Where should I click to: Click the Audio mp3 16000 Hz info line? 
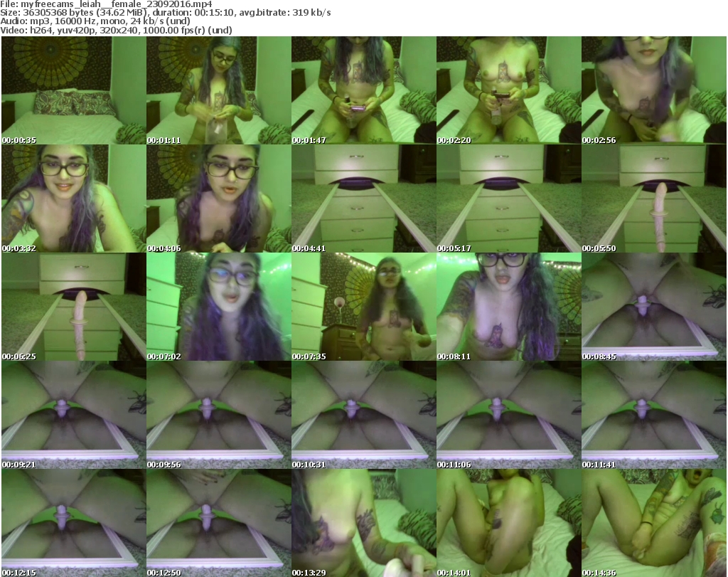coord(95,21)
